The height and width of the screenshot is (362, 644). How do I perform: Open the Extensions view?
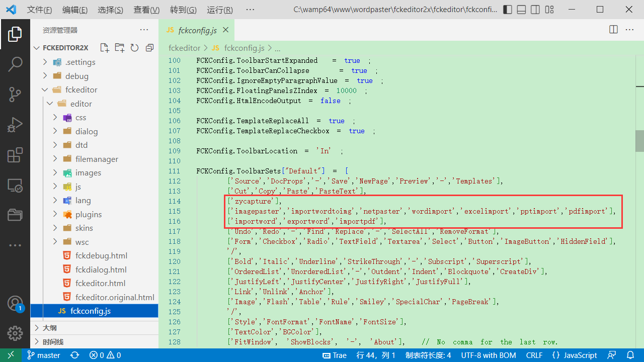tap(15, 155)
